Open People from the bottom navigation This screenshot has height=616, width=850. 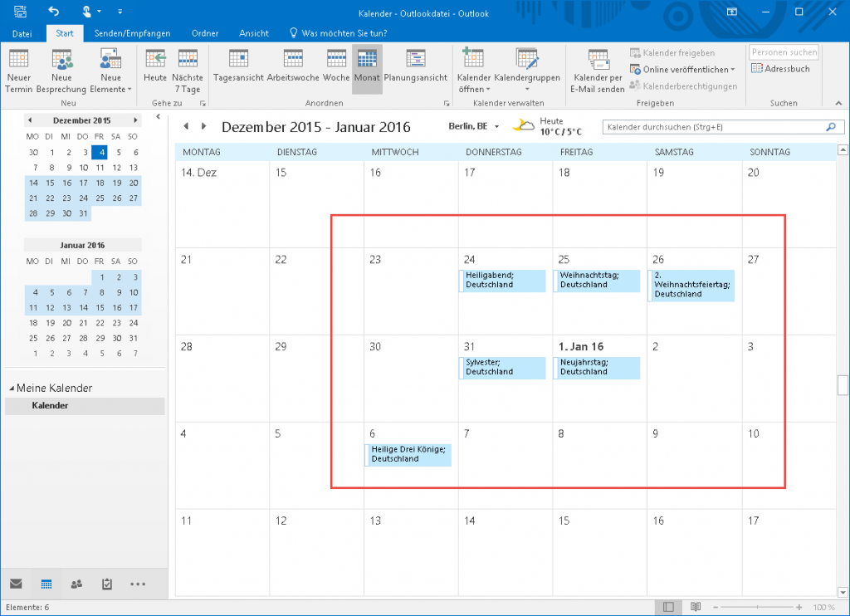pyautogui.click(x=76, y=584)
